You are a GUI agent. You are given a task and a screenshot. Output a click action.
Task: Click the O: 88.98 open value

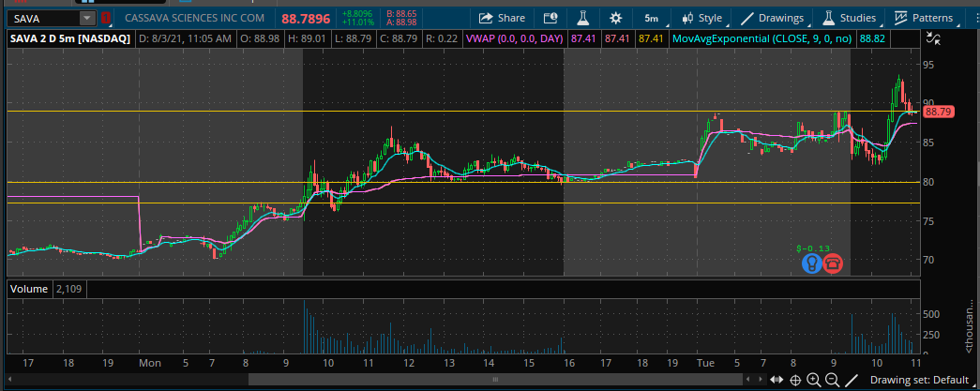[x=260, y=38]
